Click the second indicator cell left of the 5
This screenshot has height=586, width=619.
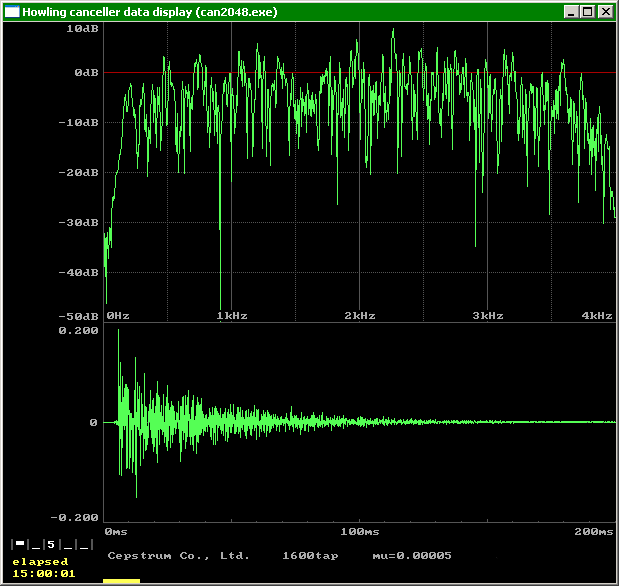pos(35,545)
